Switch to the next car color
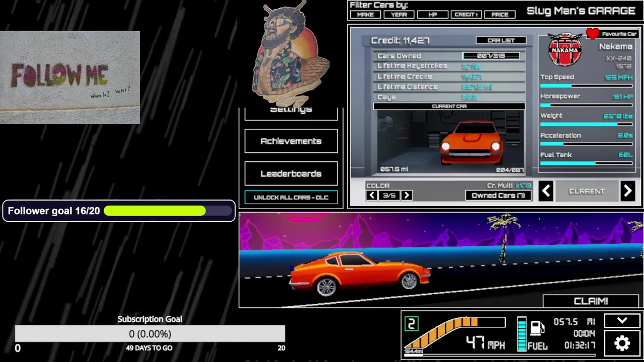 tap(407, 196)
